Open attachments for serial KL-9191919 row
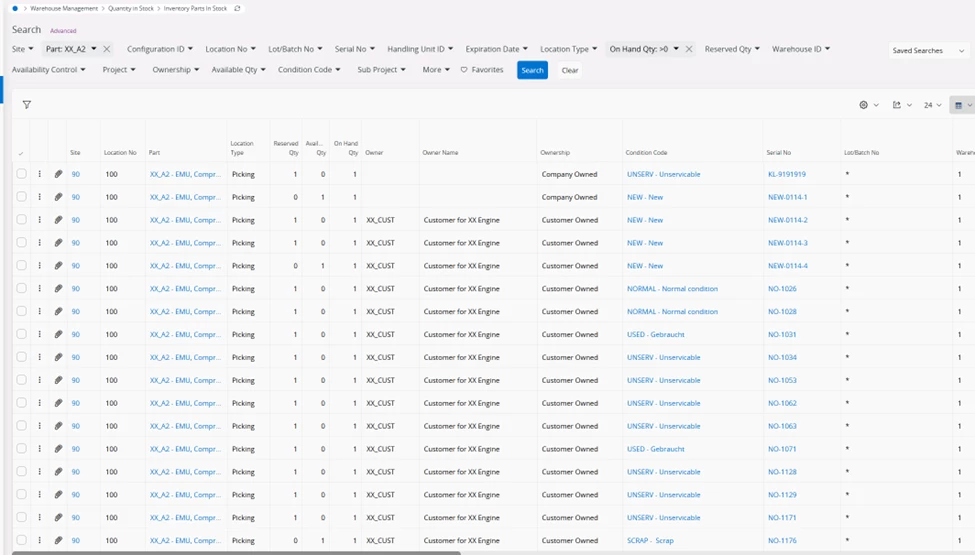 click(58, 174)
